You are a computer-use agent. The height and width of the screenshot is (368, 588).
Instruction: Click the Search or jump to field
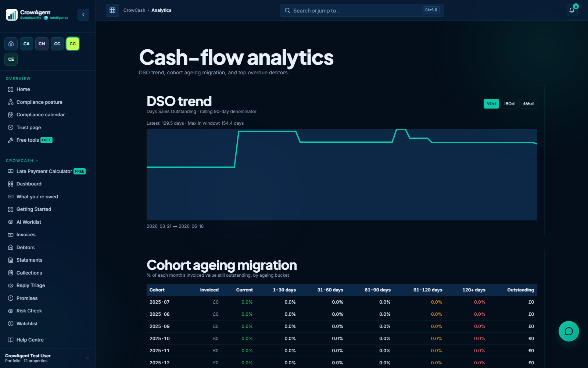point(362,10)
